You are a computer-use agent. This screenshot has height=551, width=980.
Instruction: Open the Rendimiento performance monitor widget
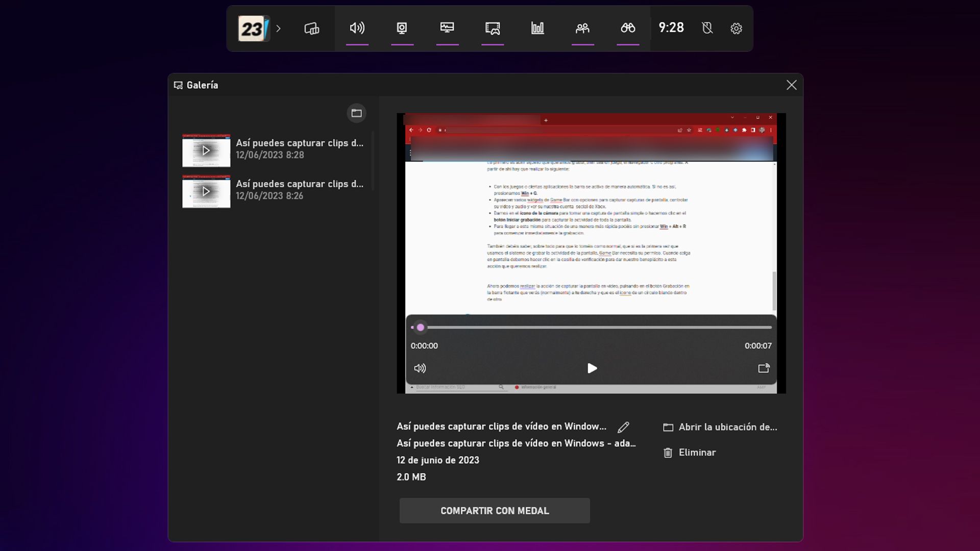(x=447, y=29)
